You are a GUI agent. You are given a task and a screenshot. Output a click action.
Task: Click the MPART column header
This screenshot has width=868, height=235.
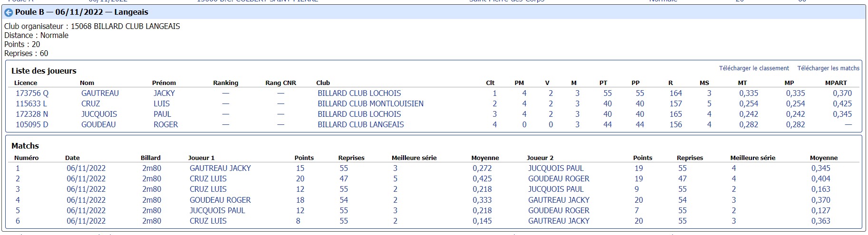pos(836,83)
